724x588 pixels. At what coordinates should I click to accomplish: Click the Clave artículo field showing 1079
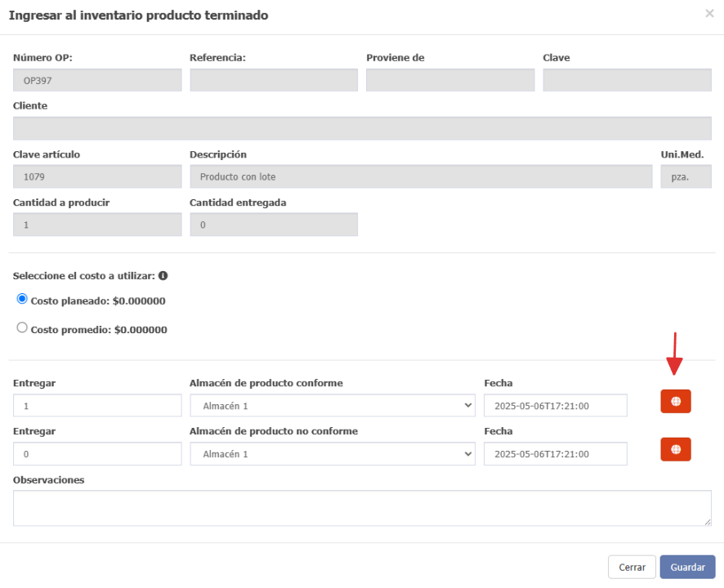pos(97,176)
